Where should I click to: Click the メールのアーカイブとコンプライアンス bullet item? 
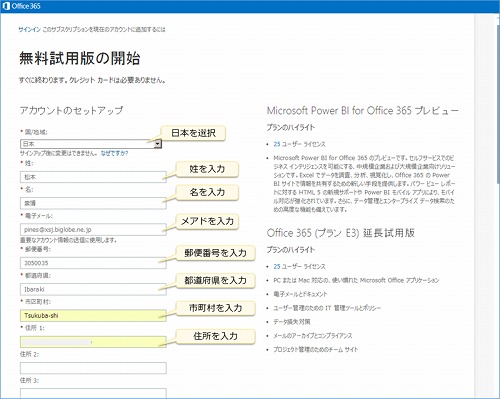(313, 336)
